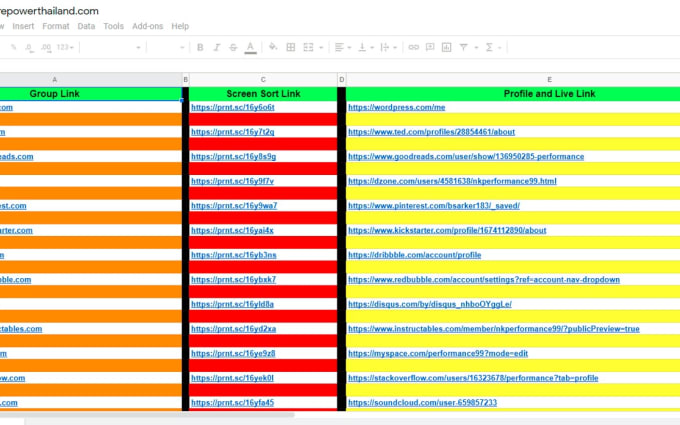680x425 pixels.
Task: Click the borders icon
Action: tap(290, 47)
